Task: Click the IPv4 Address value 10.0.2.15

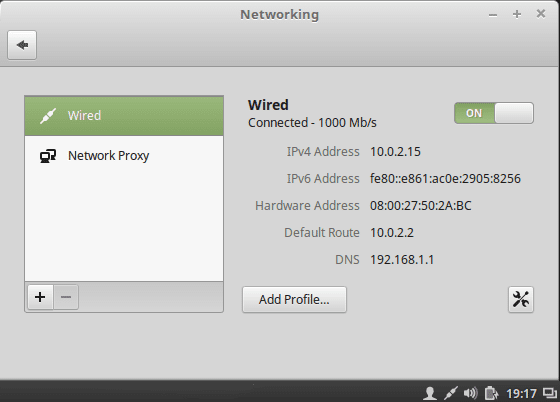Action: [x=395, y=152]
